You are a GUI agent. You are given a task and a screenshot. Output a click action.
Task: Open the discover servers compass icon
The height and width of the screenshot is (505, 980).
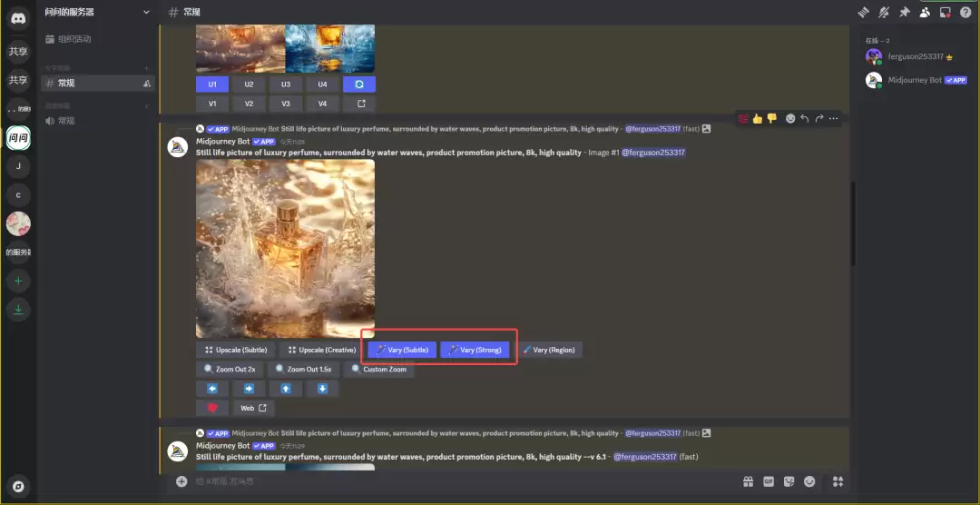18,485
